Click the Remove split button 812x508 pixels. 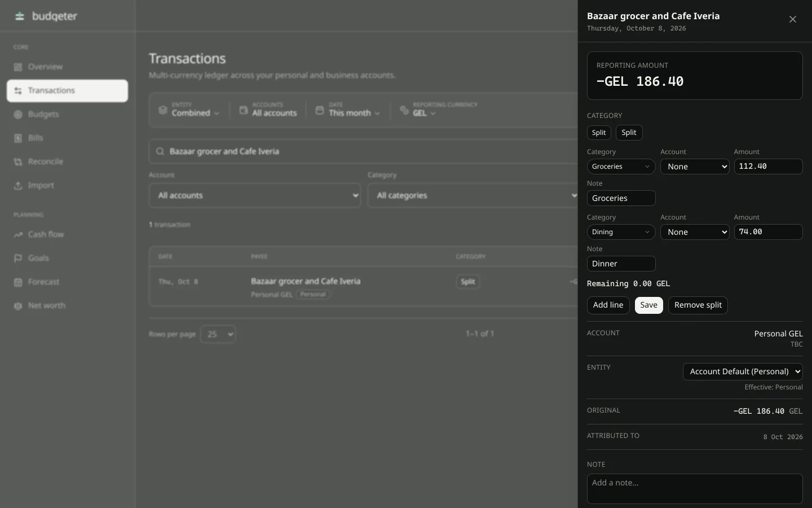(x=698, y=305)
